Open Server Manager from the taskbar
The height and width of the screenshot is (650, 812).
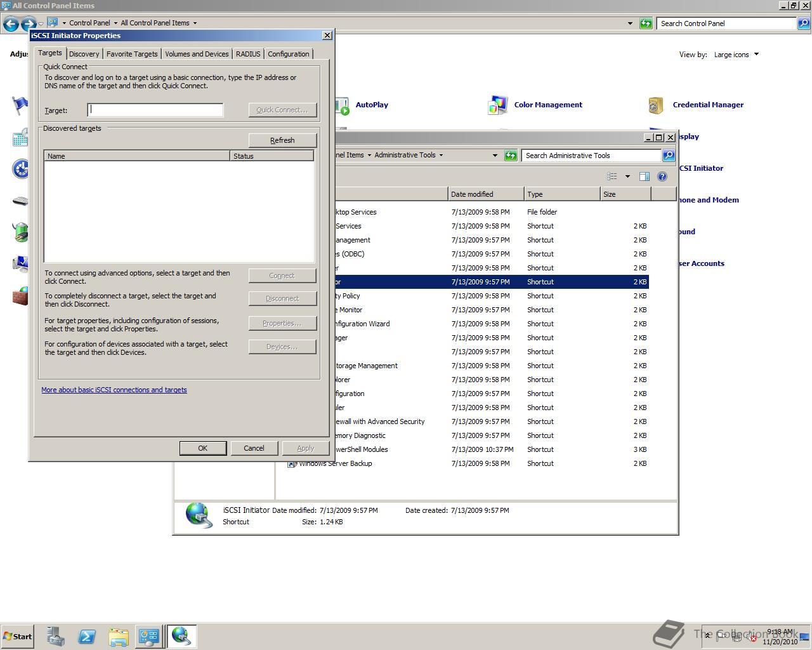click(56, 636)
